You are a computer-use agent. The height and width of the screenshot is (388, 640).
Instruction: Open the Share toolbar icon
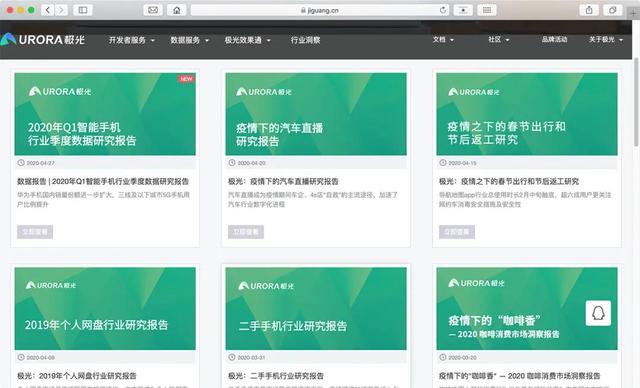[x=589, y=10]
